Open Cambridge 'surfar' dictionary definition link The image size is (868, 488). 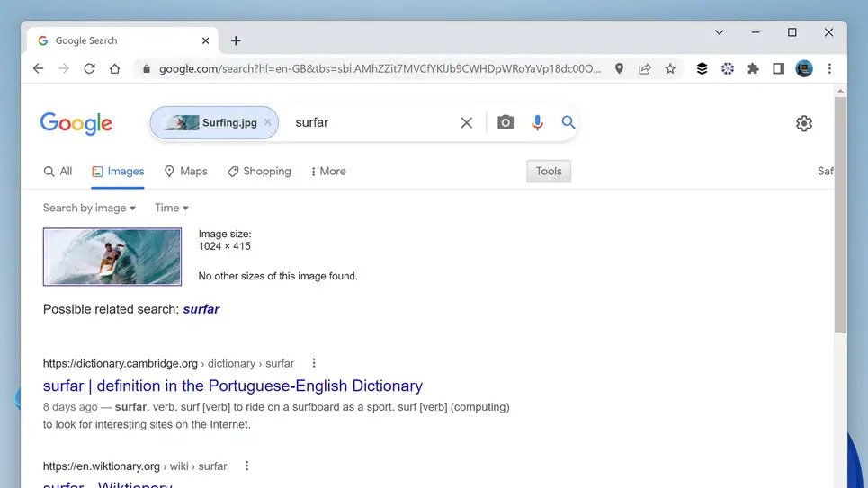coord(232,386)
